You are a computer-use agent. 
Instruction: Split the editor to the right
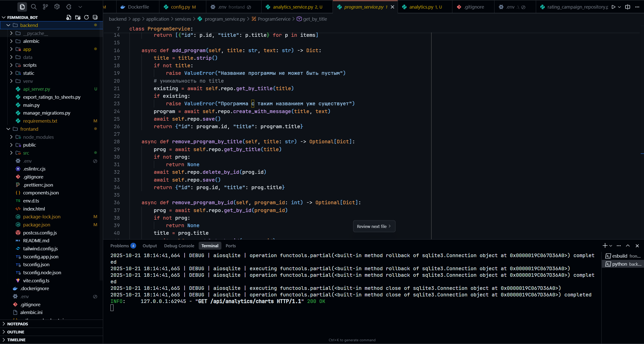[x=628, y=7]
